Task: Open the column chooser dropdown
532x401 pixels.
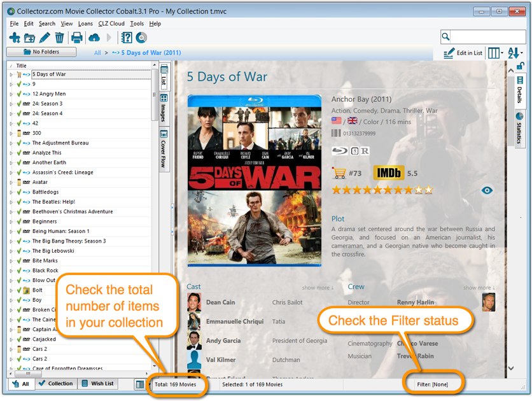Action: point(495,53)
